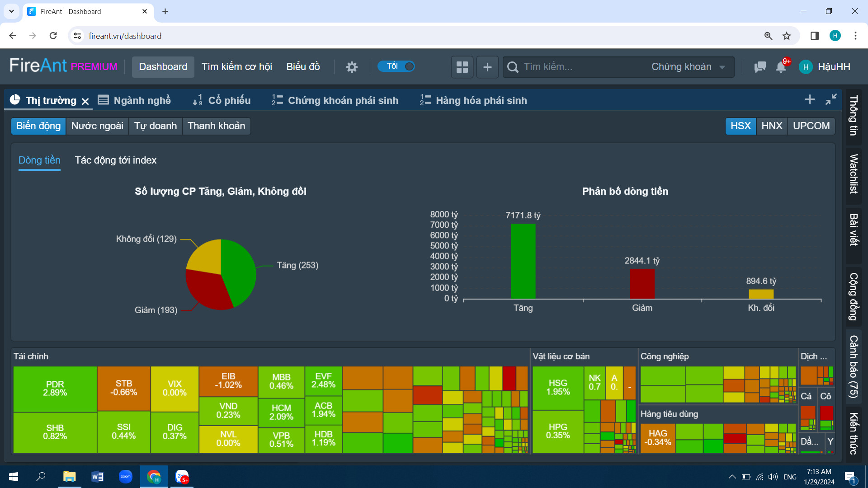Expand the Watchlist side panel
The width and height of the screenshot is (868, 488).
[854, 174]
